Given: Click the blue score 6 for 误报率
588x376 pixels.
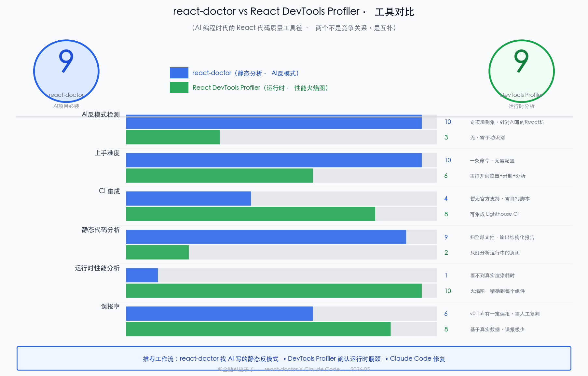Looking at the screenshot, I should (446, 314).
